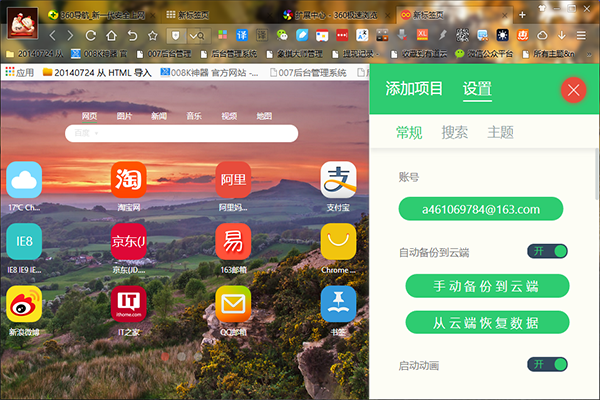Screen dimensions: 600x400
Task: Switch to the 添加项目 tab
Action: click(x=414, y=89)
